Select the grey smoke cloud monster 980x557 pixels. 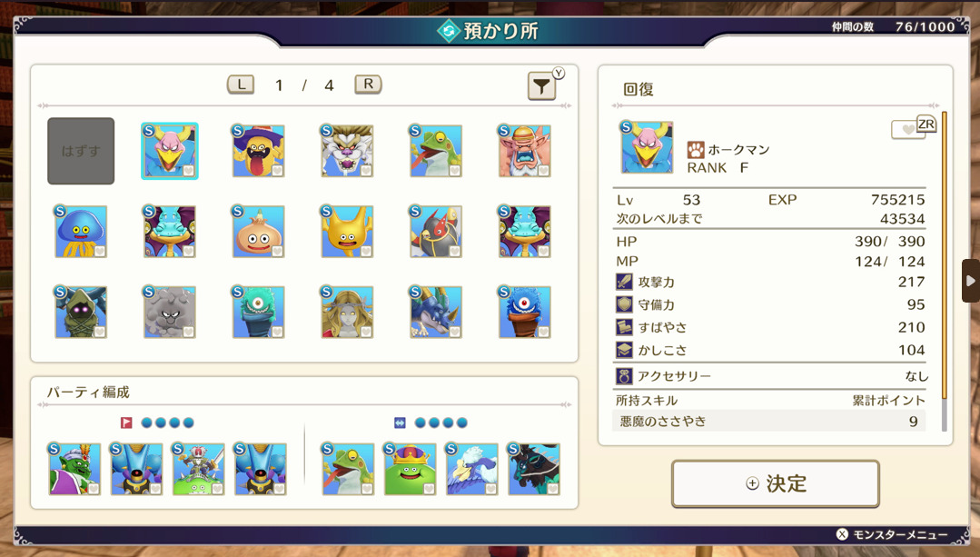click(169, 312)
